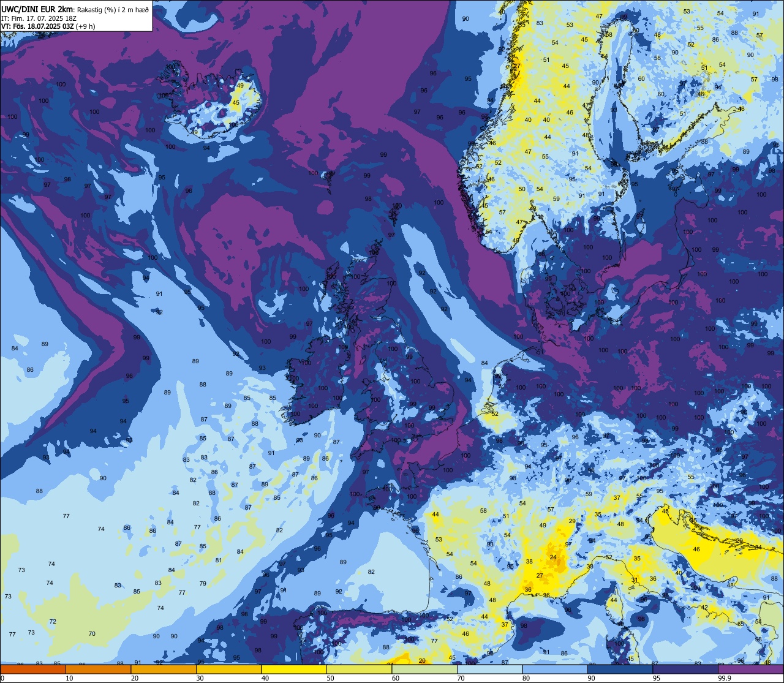The image size is (784, 683).
Task: Click the '72' humidity value on the map
Action: click(x=53, y=622)
